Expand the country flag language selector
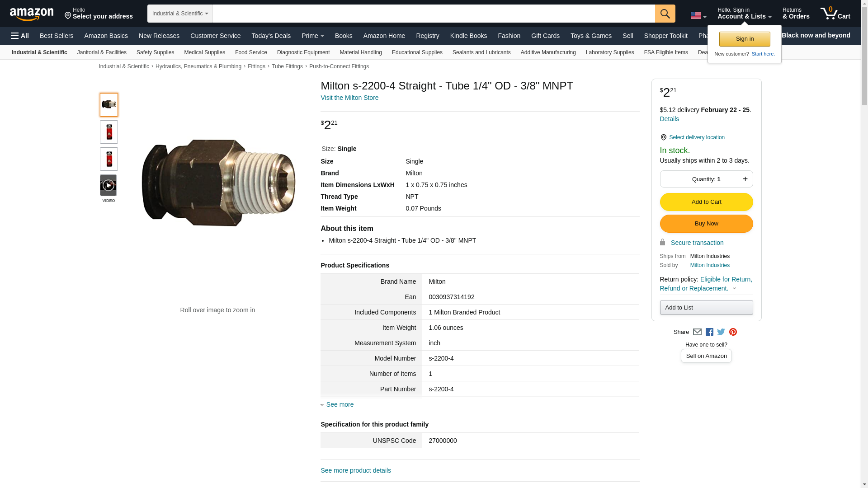Image resolution: width=868 pixels, height=488 pixels. tap(698, 16)
